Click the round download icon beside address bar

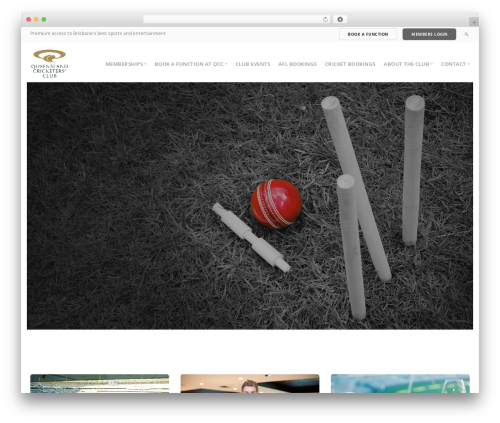point(340,19)
